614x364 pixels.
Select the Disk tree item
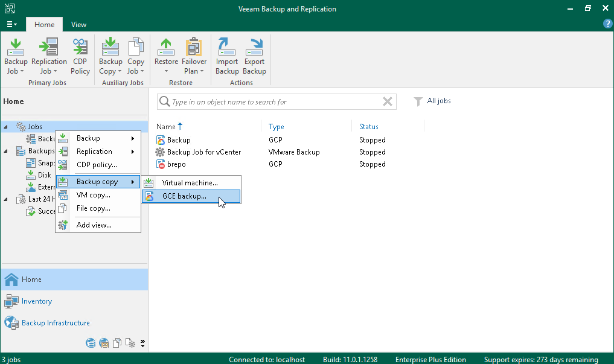pos(39,175)
